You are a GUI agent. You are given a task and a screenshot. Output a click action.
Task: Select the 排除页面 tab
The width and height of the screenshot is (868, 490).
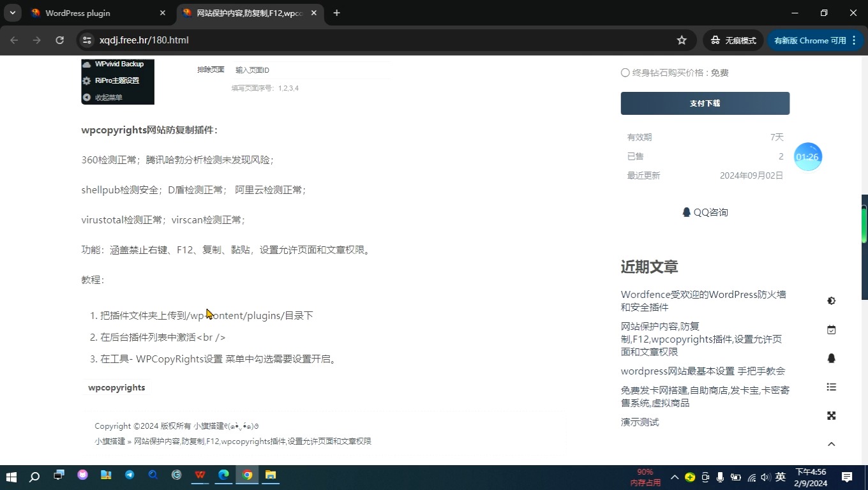pyautogui.click(x=211, y=70)
